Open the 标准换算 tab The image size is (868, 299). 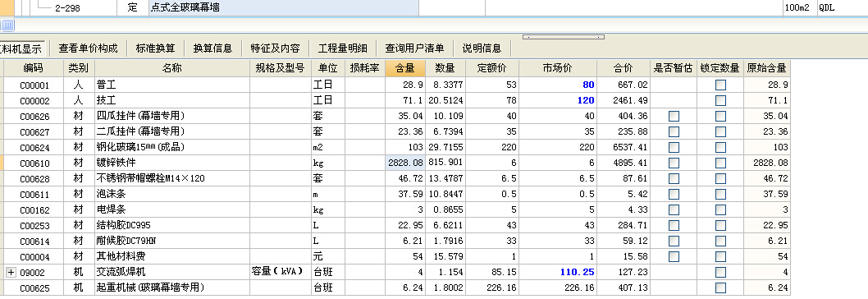click(x=156, y=48)
